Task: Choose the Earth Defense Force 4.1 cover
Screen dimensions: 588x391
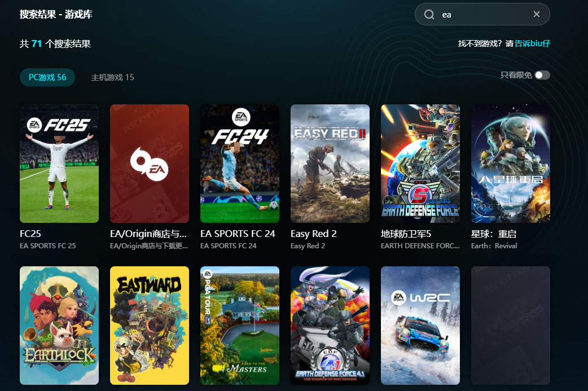Action: click(x=330, y=326)
